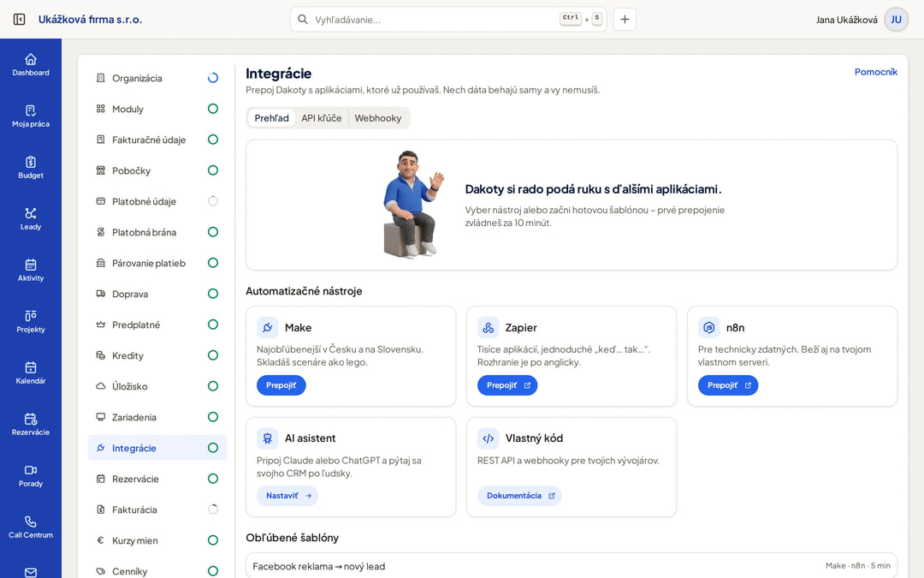Select Platobná brána in settings list

(x=157, y=232)
